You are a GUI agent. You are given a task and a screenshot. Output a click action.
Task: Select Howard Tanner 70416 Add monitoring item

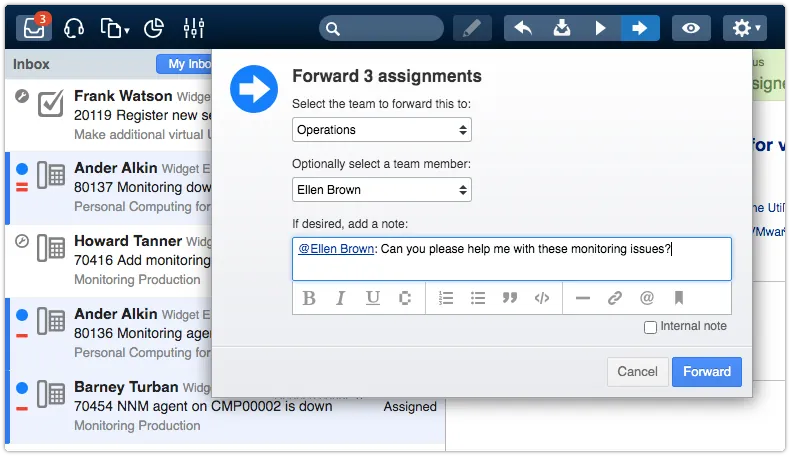pos(109,260)
